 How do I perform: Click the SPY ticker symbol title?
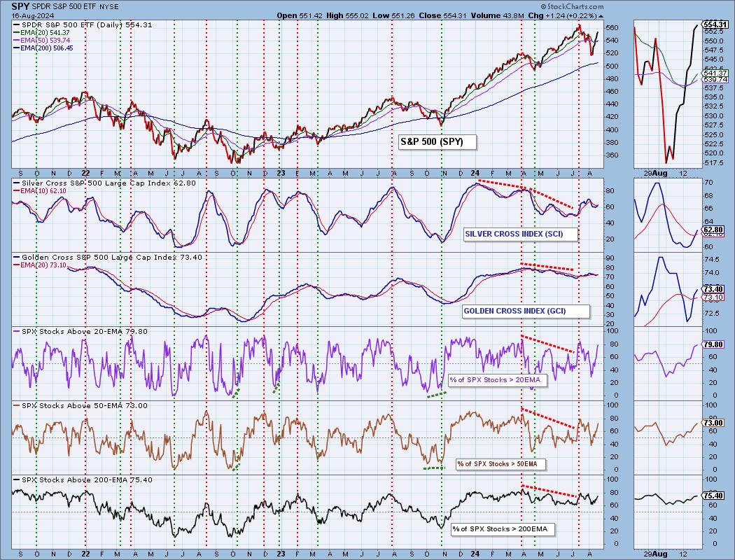(20, 6)
